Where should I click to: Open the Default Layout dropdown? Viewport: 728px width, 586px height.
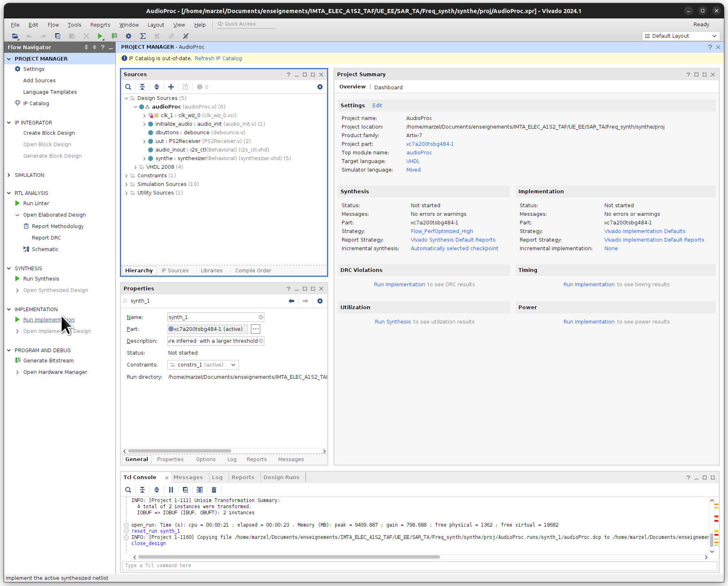coord(681,36)
